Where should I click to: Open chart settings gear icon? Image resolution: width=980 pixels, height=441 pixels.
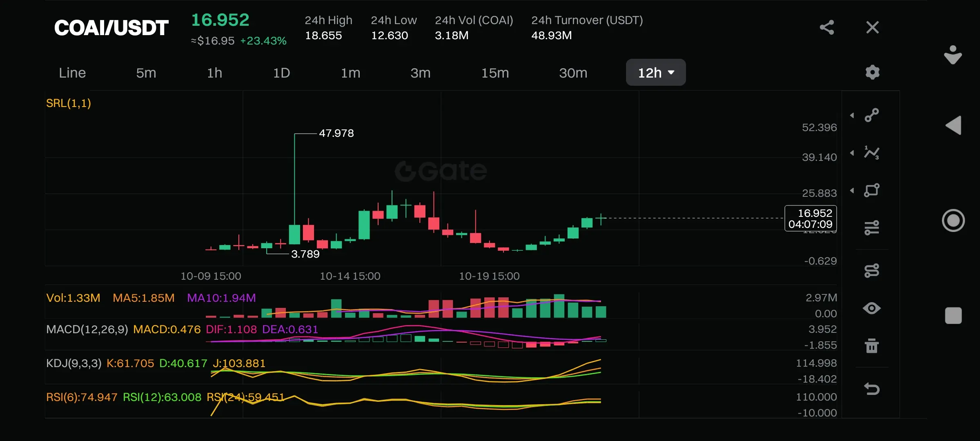click(872, 72)
